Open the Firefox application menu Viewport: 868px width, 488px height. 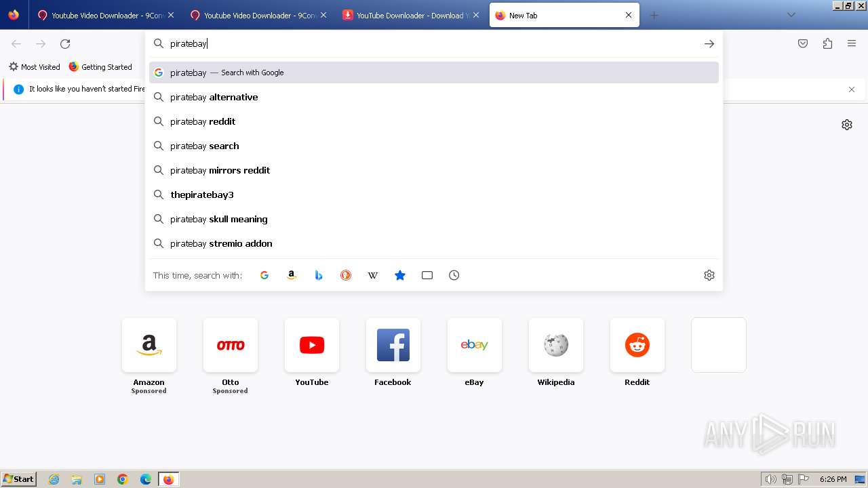click(x=852, y=43)
